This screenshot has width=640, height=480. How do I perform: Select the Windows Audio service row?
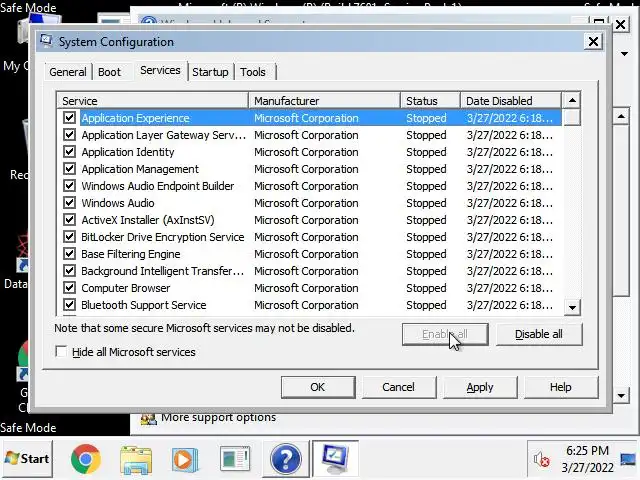coord(309,203)
